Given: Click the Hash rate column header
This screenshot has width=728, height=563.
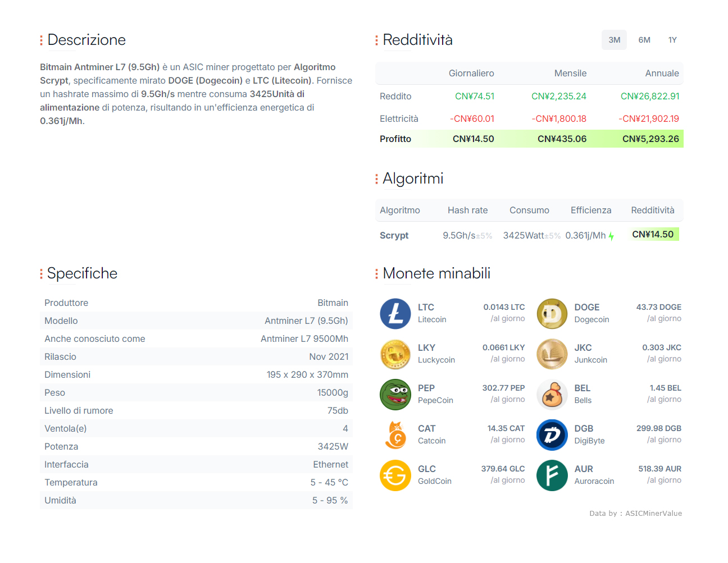Looking at the screenshot, I should [x=467, y=210].
